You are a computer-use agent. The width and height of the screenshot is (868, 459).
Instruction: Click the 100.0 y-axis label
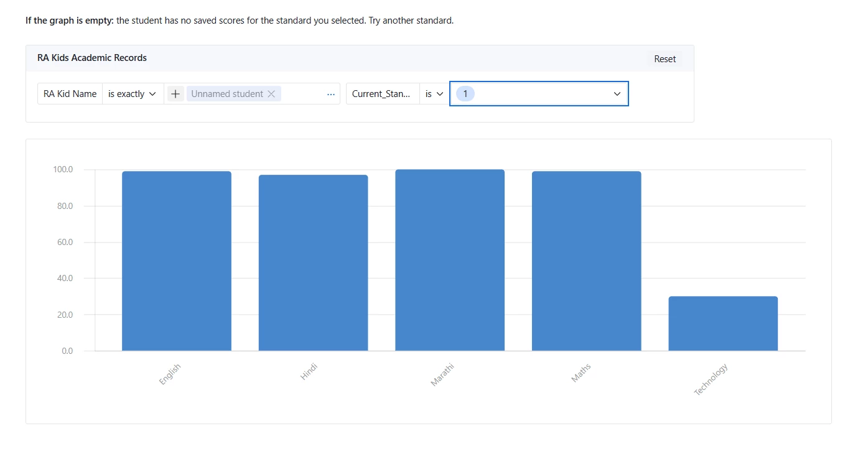pyautogui.click(x=63, y=169)
